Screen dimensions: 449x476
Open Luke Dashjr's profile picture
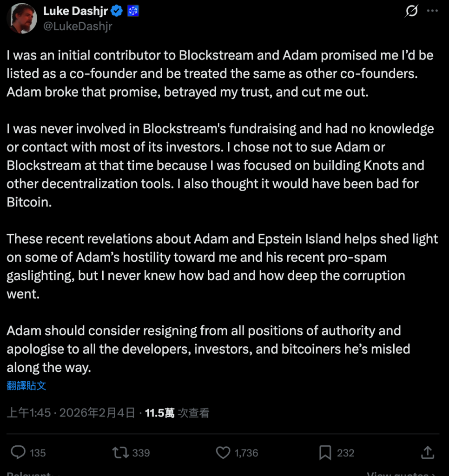point(21,19)
